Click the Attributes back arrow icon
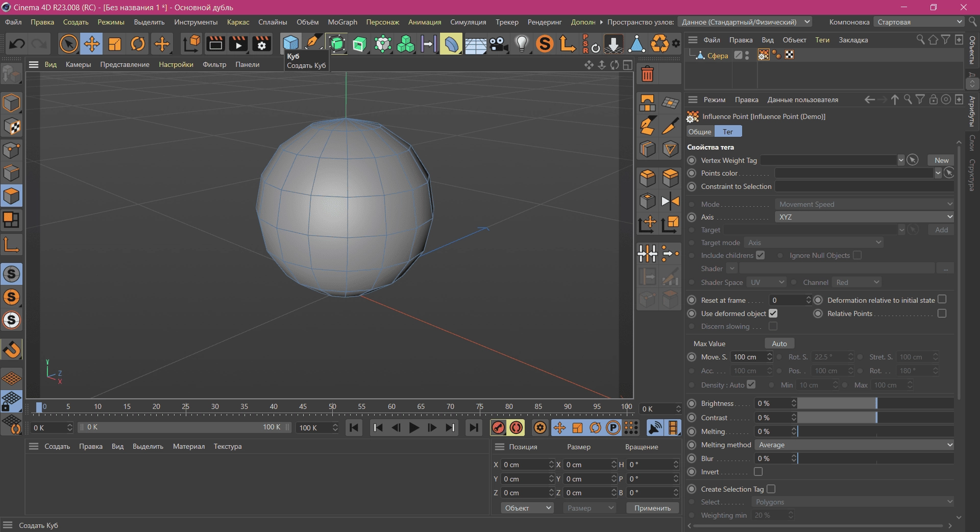The width and height of the screenshot is (980, 532). point(870,100)
